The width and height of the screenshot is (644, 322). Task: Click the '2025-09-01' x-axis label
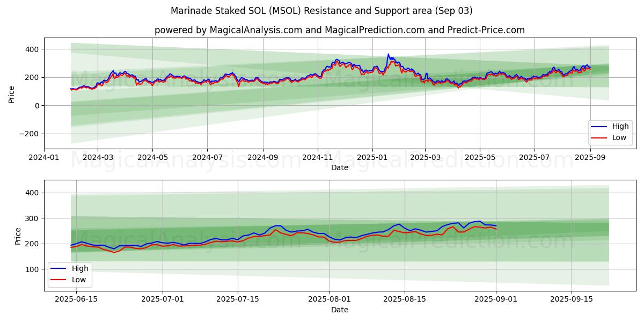[x=496, y=299]
